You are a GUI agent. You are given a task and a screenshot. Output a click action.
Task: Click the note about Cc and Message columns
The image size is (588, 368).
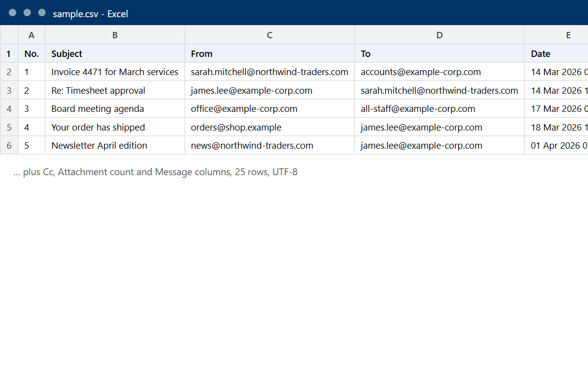(155, 172)
